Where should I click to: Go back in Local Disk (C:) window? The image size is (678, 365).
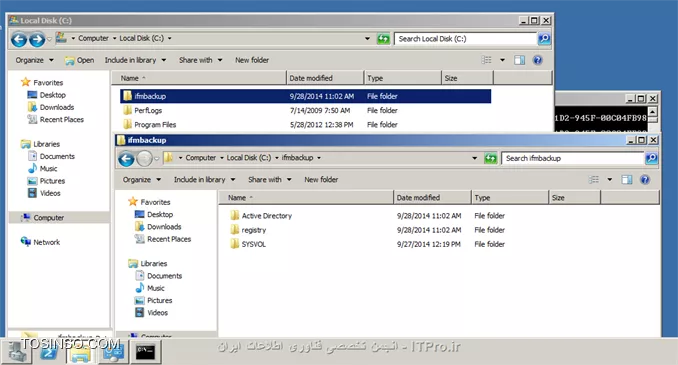tap(19, 40)
